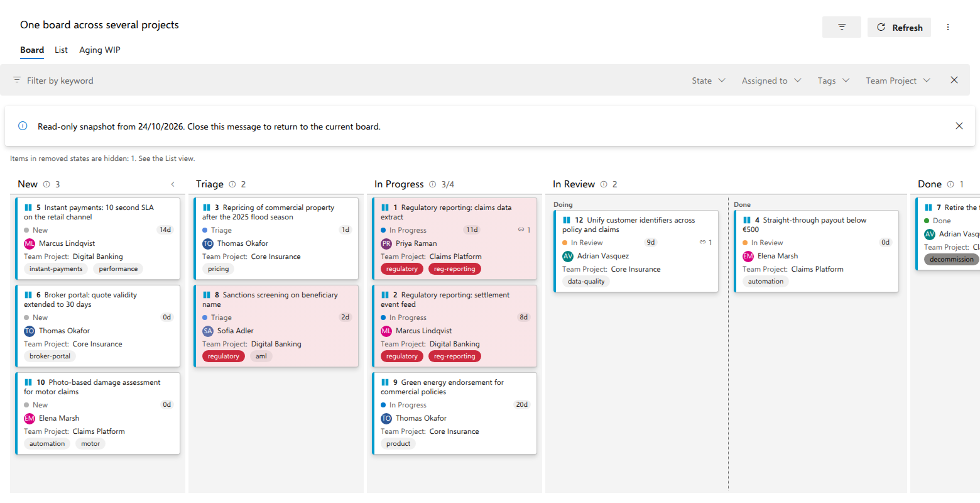Screen dimensions: 980x503
Task: Click the 20d age badge on Green energy card
Action: tap(522, 404)
